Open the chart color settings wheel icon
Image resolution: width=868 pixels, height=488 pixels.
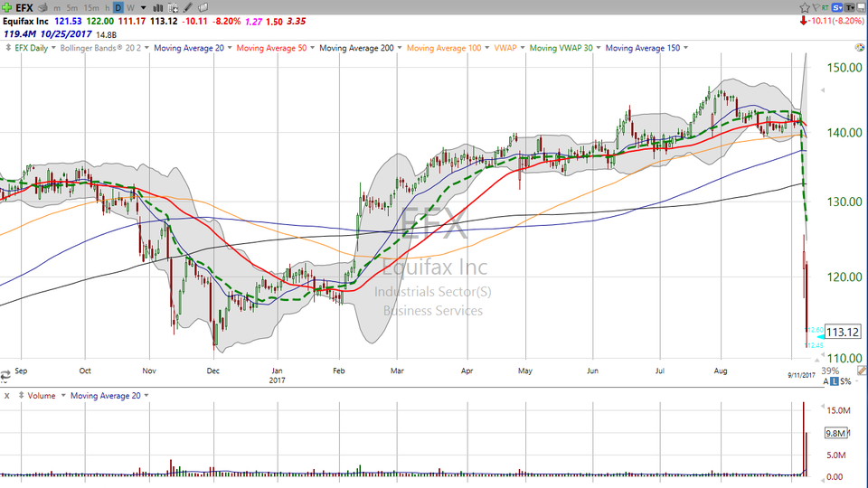point(860,48)
